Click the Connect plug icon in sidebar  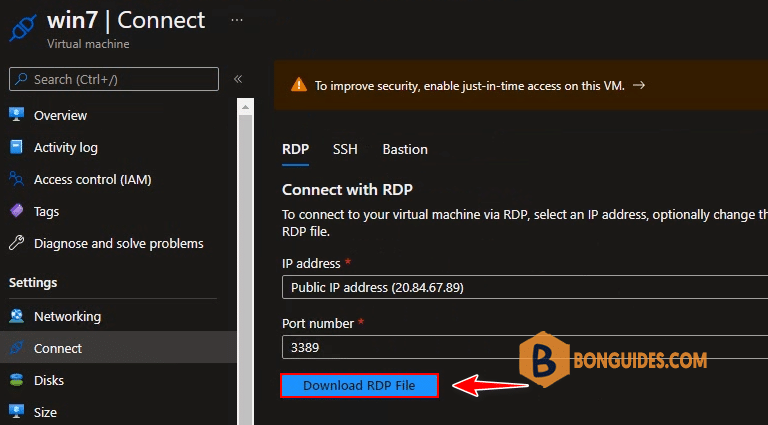click(17, 348)
